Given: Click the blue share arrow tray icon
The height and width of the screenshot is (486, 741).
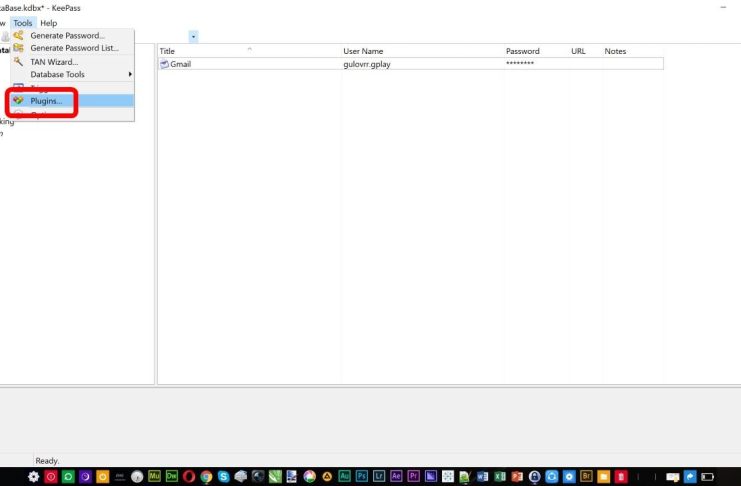Looking at the screenshot, I should [x=690, y=477].
